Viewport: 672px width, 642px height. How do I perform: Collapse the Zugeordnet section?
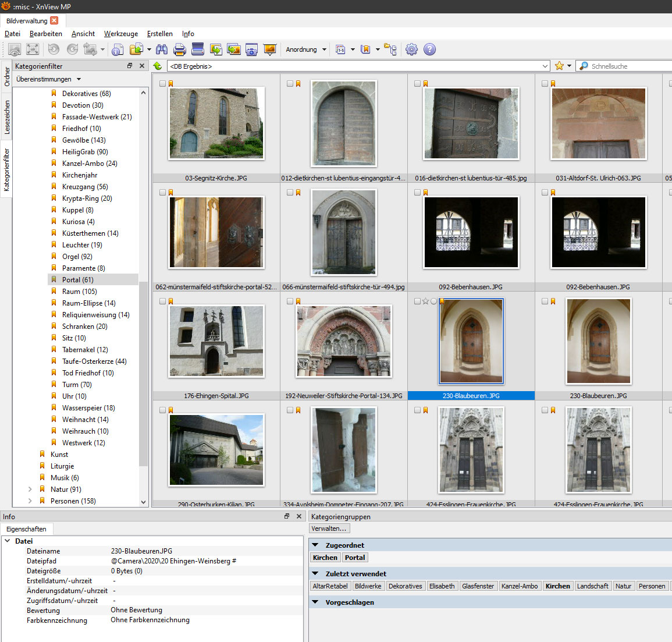pos(315,545)
